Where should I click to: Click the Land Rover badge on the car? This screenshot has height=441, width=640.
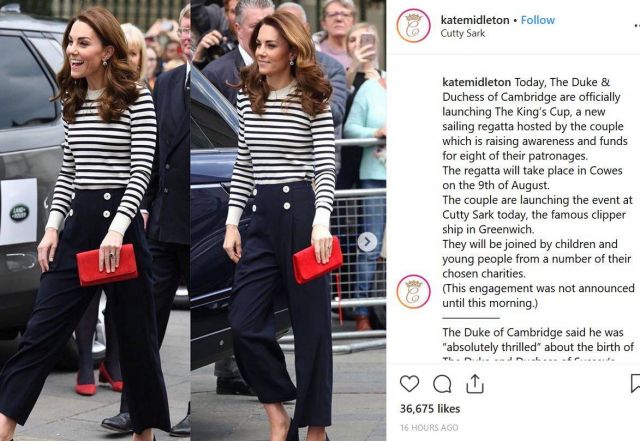(x=19, y=213)
